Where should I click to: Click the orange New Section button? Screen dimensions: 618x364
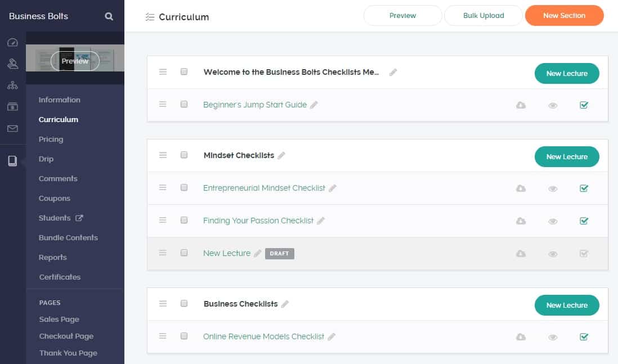click(x=564, y=16)
